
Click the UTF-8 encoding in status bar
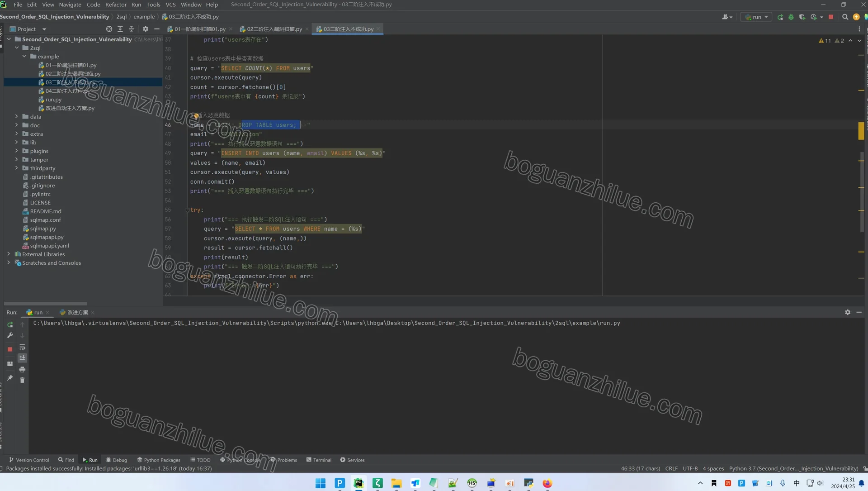click(x=690, y=468)
